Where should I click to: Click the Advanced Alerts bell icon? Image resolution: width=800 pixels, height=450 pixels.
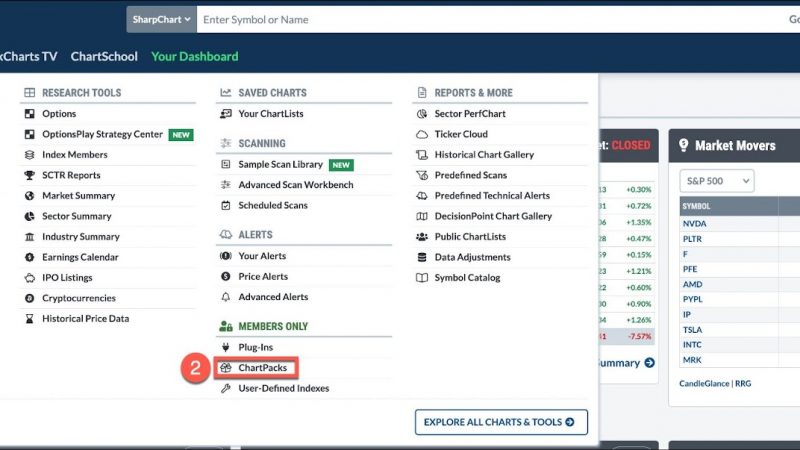(226, 296)
